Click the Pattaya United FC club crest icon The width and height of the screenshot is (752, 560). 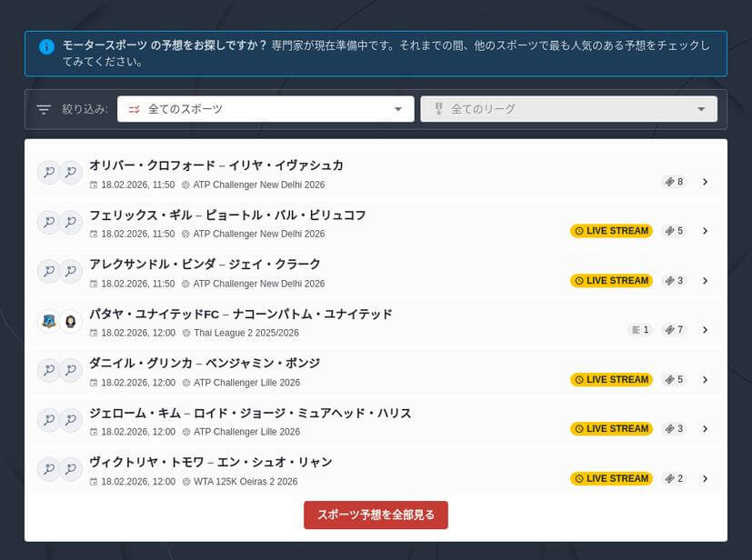(x=48, y=320)
